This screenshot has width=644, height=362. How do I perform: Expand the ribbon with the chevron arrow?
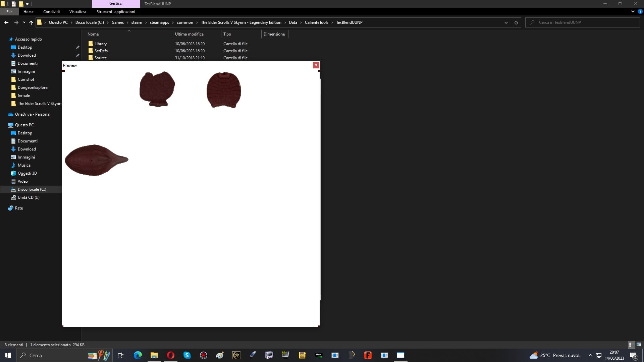point(633,11)
